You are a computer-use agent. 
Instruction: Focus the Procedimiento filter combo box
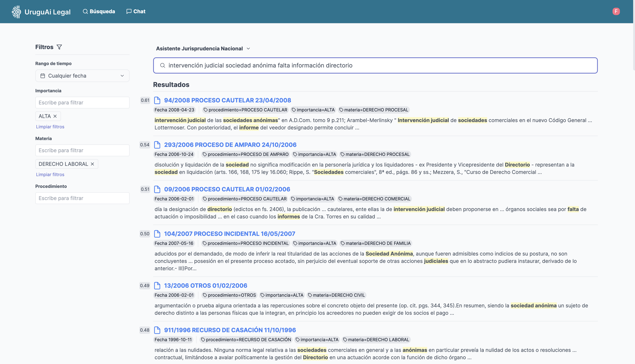(82, 198)
